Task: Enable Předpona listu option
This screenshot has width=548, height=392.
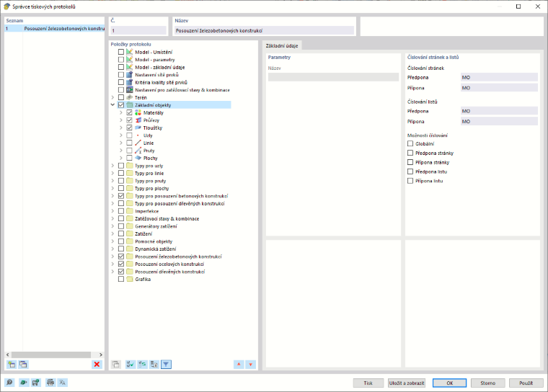Action: [x=410, y=171]
